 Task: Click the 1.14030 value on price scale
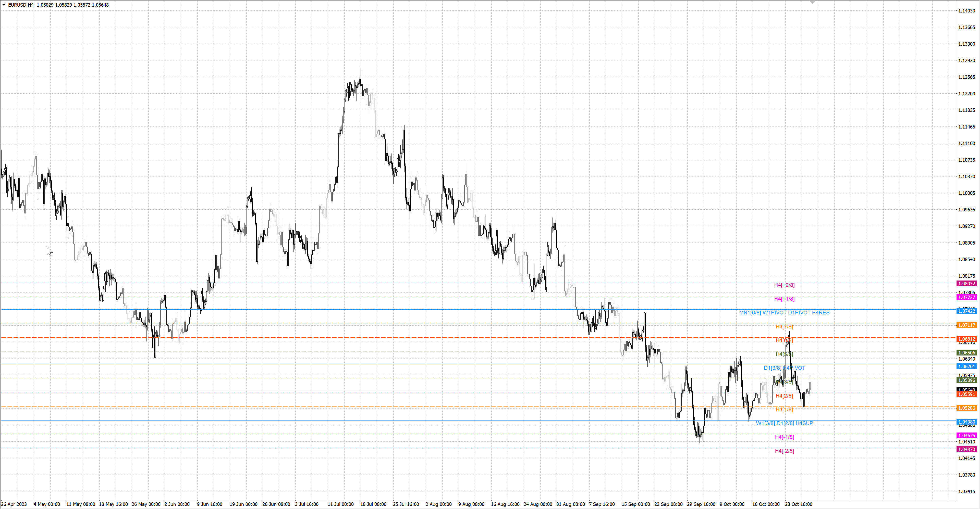966,11
